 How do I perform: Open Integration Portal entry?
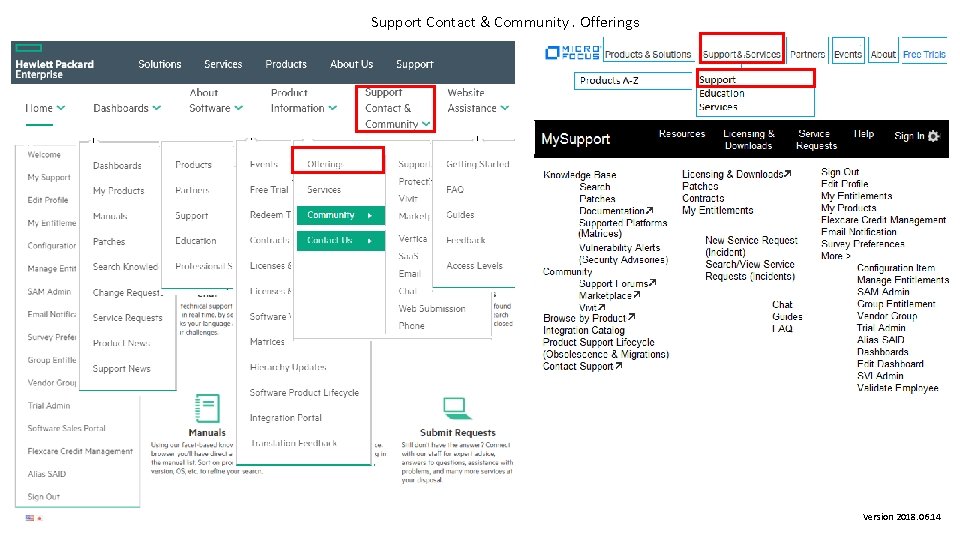[x=285, y=418]
